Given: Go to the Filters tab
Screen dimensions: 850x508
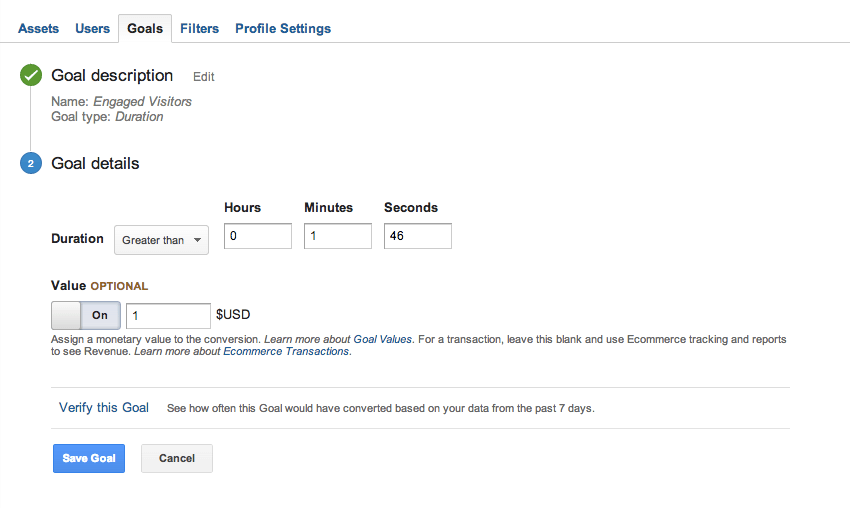Looking at the screenshot, I should (199, 29).
